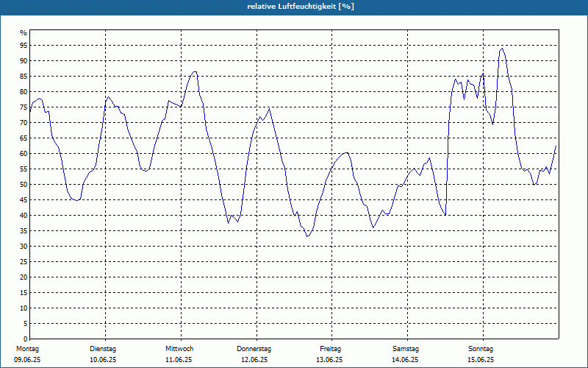Click the 85 value on the y-axis

pos(24,77)
